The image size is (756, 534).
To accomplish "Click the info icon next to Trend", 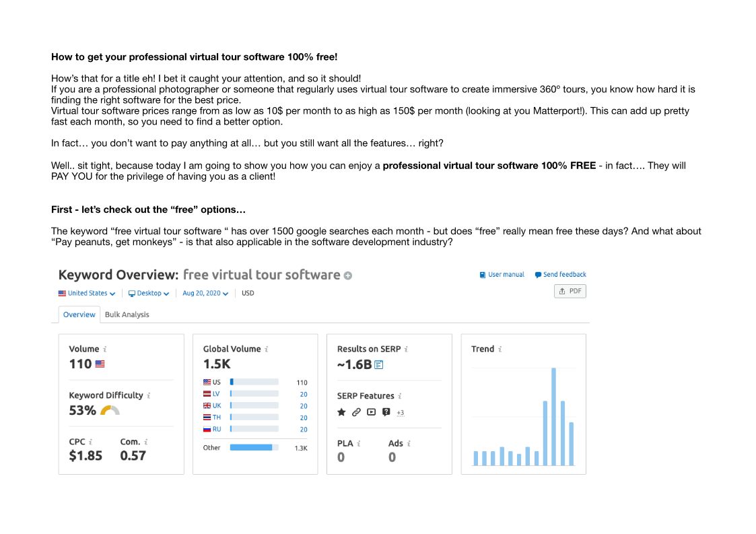I will point(500,349).
